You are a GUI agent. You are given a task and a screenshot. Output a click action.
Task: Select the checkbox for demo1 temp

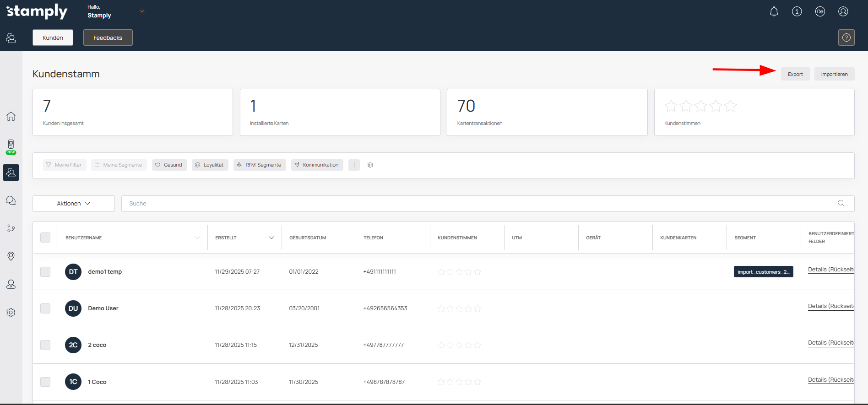tap(45, 272)
